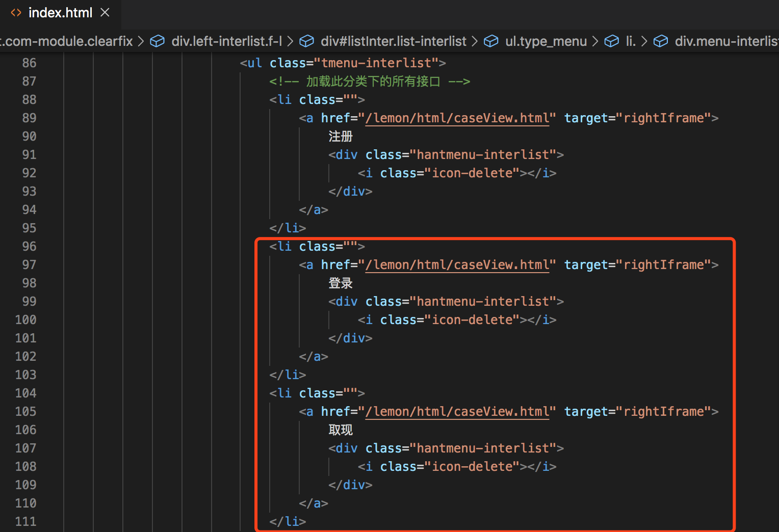Screen dimensions: 779x532
Task: Click the closing </a> tag on line 94
Action: pos(314,210)
